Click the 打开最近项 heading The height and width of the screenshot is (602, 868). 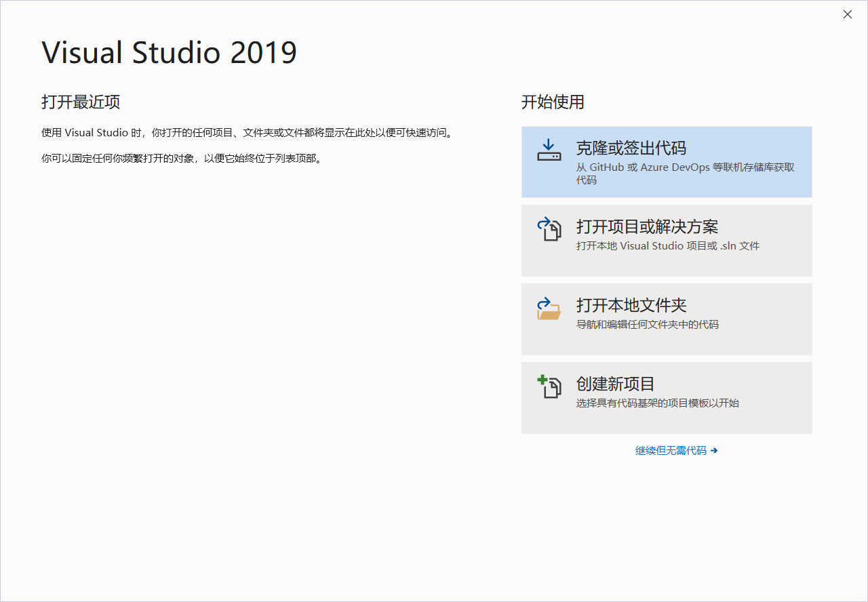[x=81, y=102]
